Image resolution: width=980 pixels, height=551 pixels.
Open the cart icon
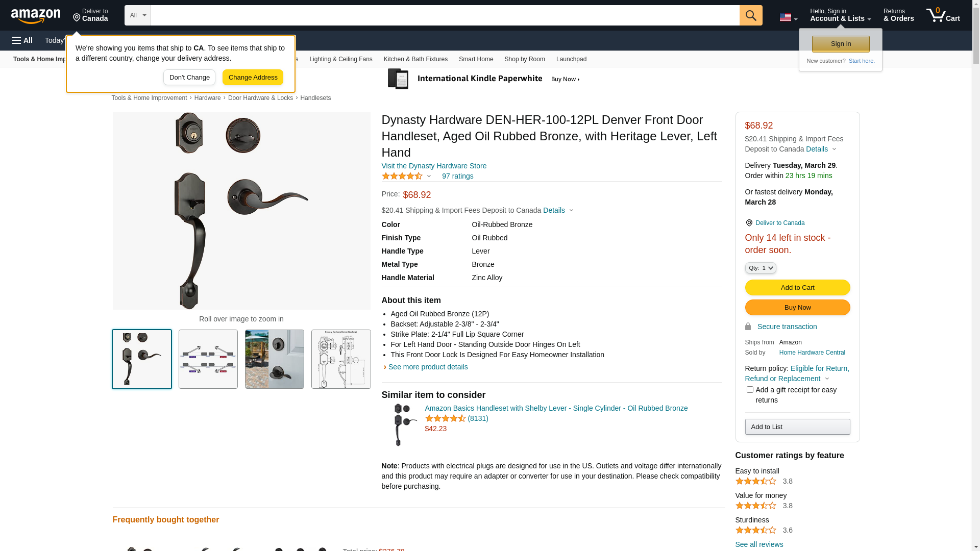(943, 15)
